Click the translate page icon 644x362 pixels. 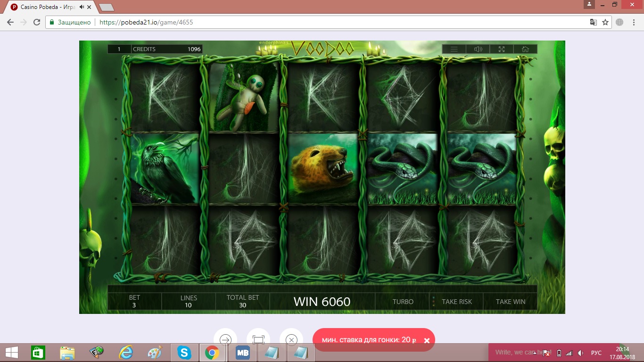pos(594,22)
